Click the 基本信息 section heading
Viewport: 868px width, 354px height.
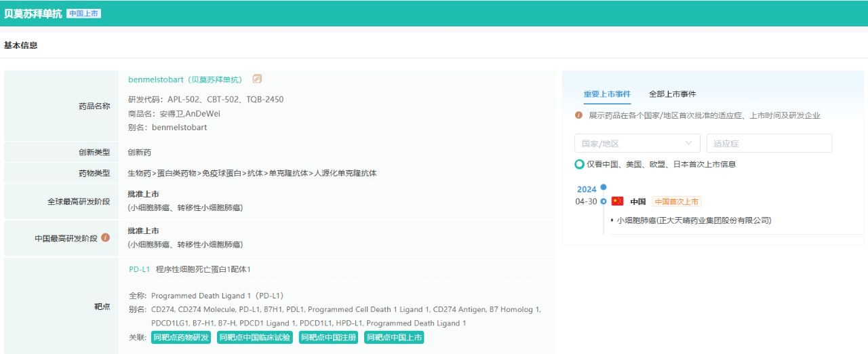click(21, 45)
